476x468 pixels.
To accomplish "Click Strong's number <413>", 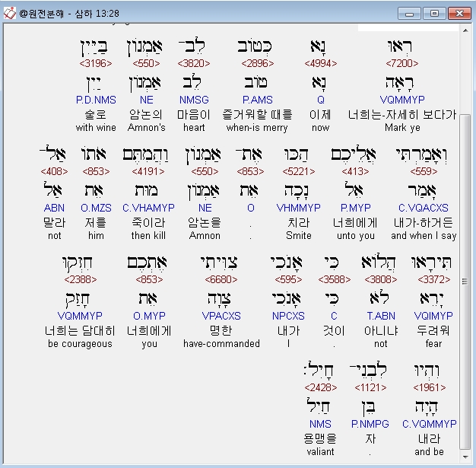I will (355, 171).
